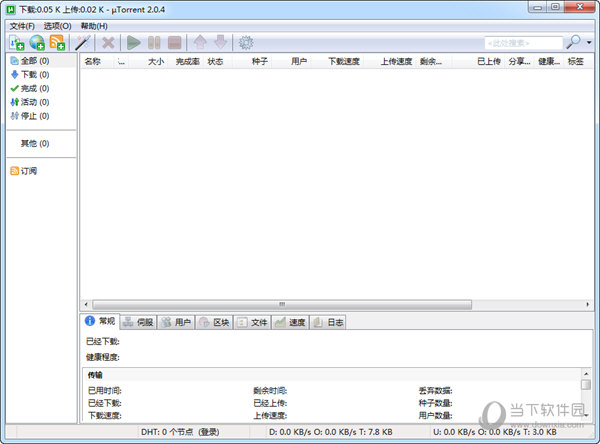The width and height of the screenshot is (600, 444).
Task: Click the left arrow of horizontal scrollbar
Action: point(86,305)
